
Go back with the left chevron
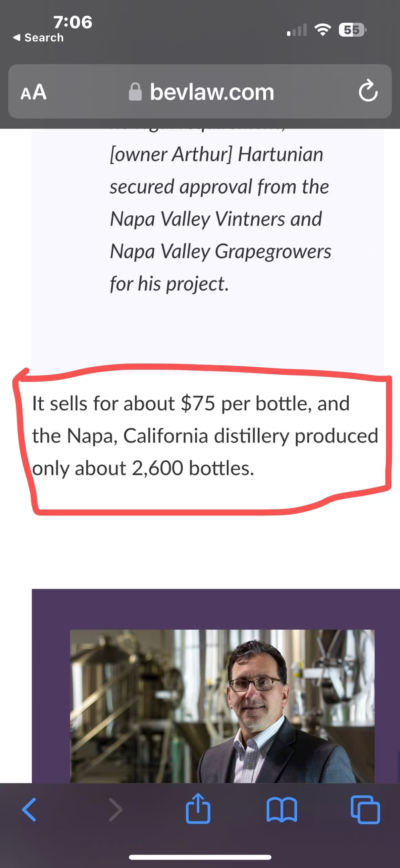point(29,809)
